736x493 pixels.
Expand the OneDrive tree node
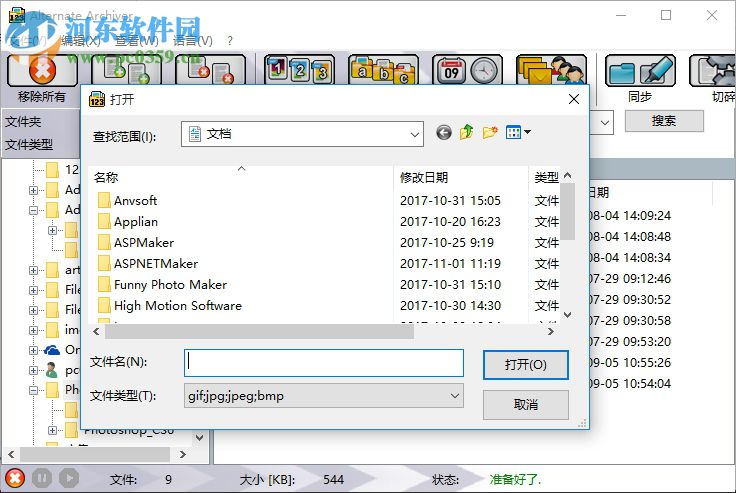[33, 350]
